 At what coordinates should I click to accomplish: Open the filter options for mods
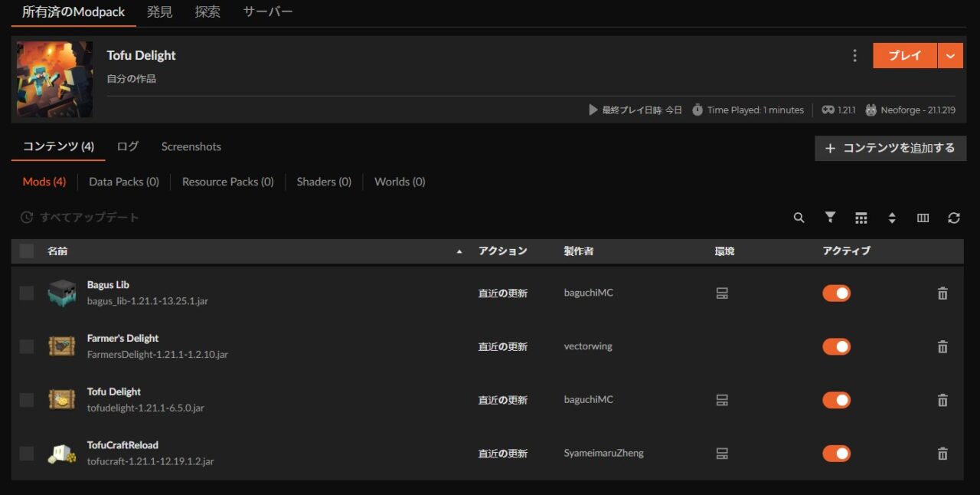pos(830,218)
